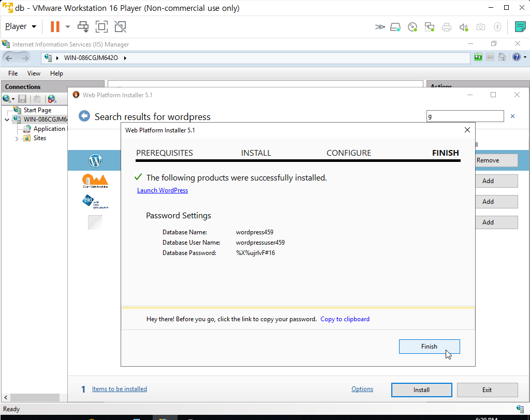Click the CD/DVD drive device icon

pos(413,27)
